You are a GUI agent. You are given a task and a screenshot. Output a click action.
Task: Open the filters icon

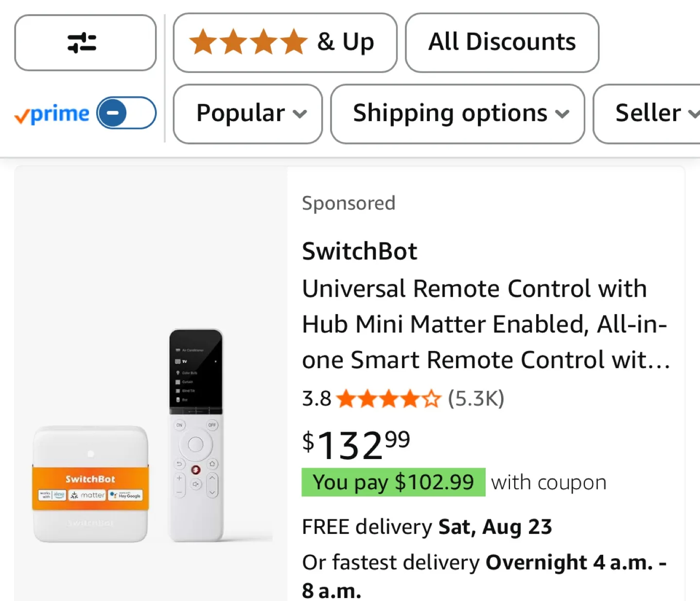pos(85,43)
